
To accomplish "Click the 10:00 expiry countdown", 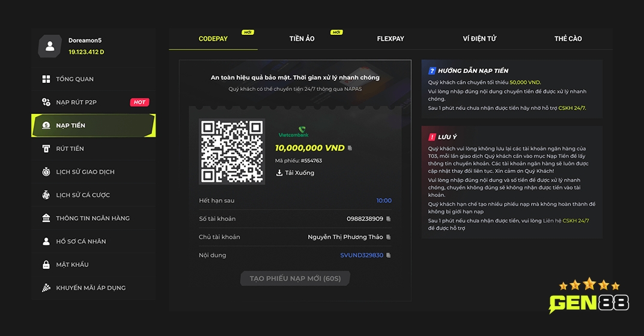I will [x=384, y=200].
